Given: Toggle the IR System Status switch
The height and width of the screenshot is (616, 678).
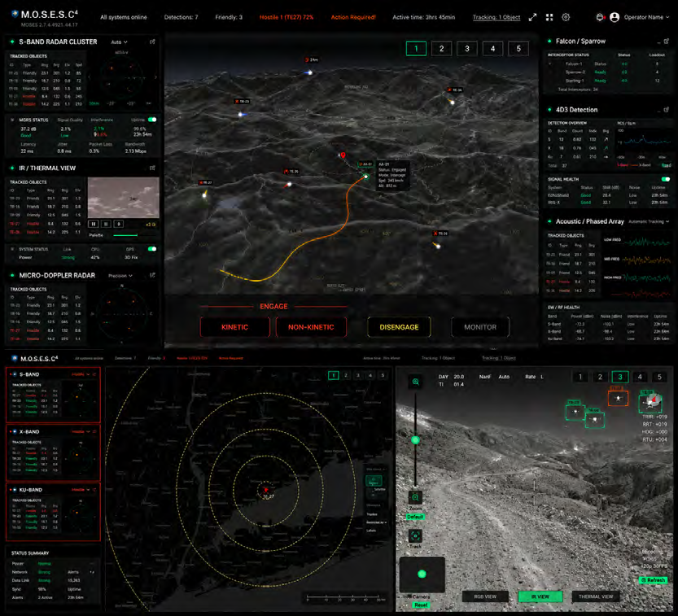Looking at the screenshot, I should pos(151,249).
